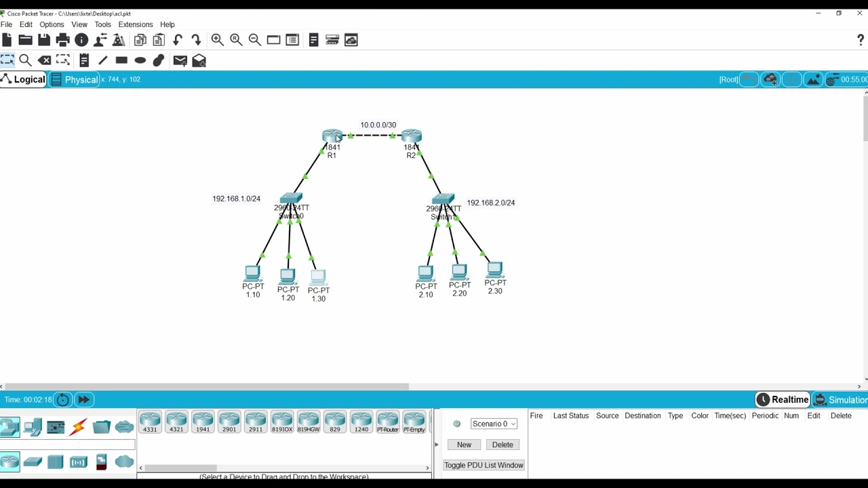Viewport: 868px width, 488px height.
Task: Save the network with floppy icon
Action: pyautogui.click(x=44, y=40)
